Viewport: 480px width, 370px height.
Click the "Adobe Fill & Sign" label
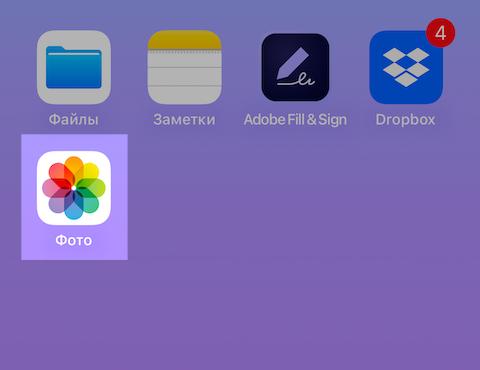pyautogui.click(x=295, y=120)
